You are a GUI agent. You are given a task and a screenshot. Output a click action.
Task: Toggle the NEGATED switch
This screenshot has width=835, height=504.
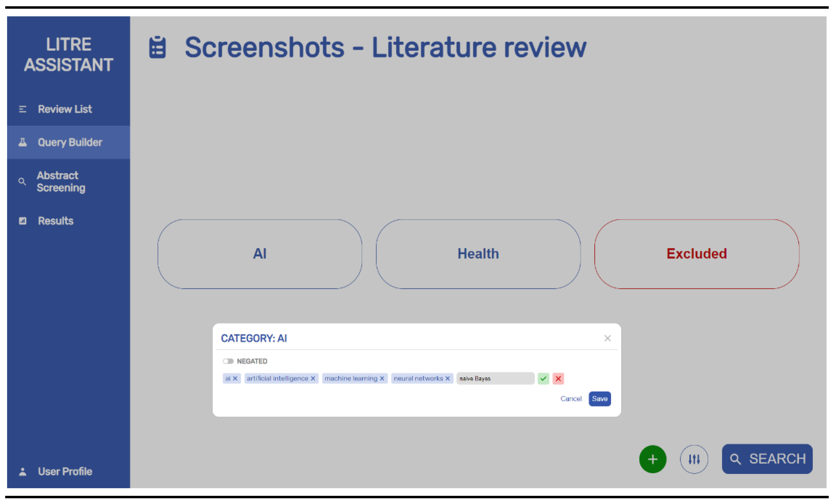[x=228, y=361]
